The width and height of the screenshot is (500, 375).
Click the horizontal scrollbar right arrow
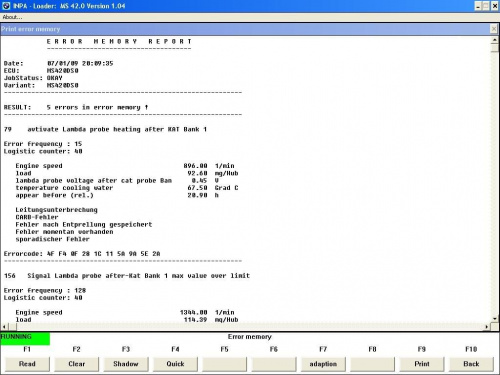click(487, 327)
